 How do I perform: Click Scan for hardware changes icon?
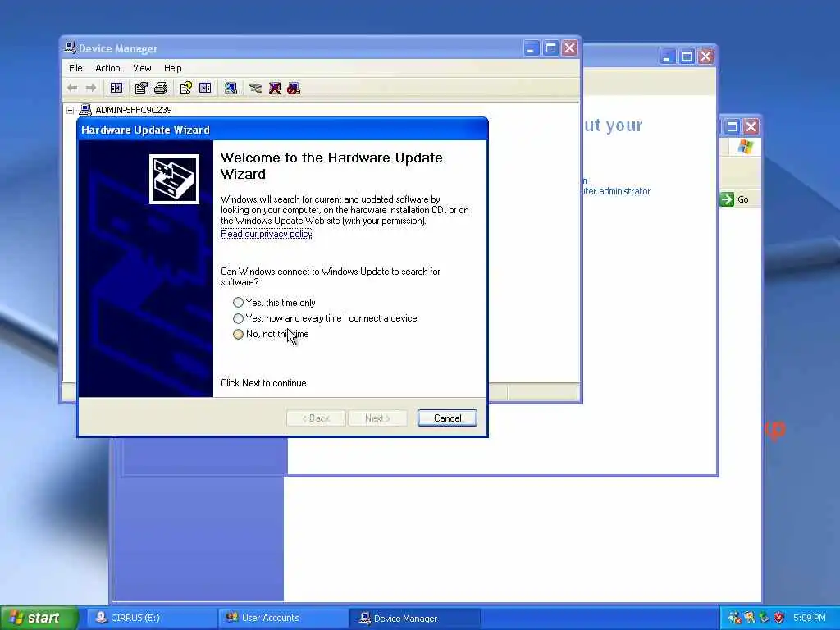[x=231, y=88]
